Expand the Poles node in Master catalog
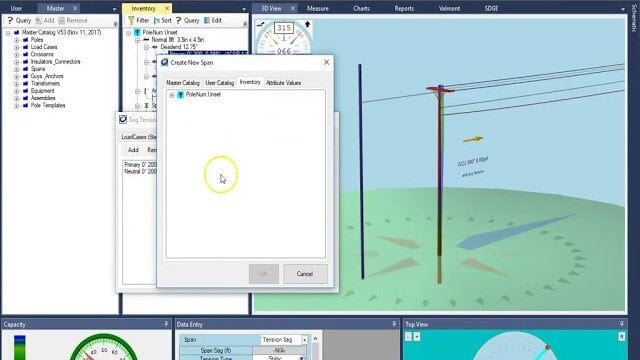 tap(17, 40)
